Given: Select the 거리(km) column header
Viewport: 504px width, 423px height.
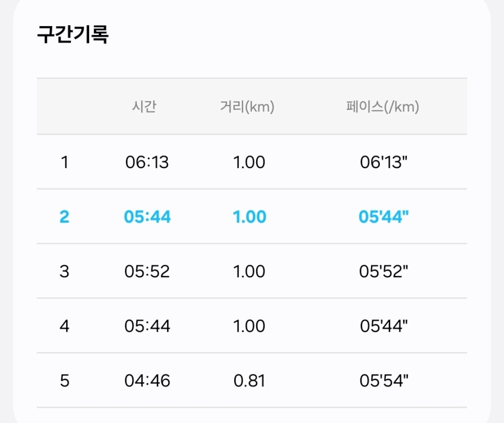Looking at the screenshot, I should point(247,107).
